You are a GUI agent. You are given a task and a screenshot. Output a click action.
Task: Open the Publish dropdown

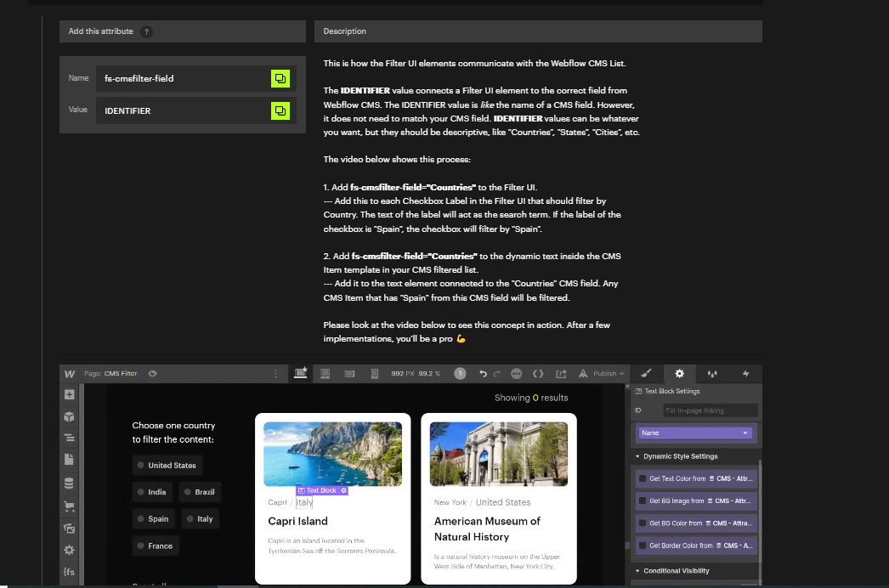[609, 374]
